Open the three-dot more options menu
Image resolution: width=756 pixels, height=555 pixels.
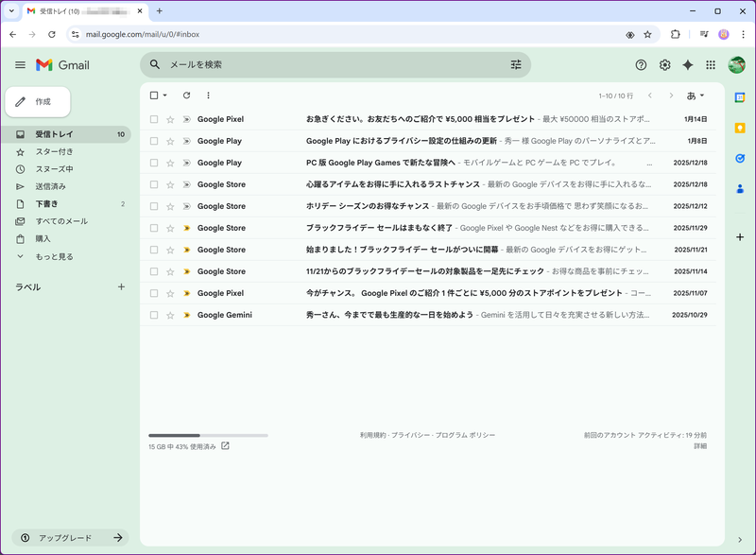(x=208, y=95)
